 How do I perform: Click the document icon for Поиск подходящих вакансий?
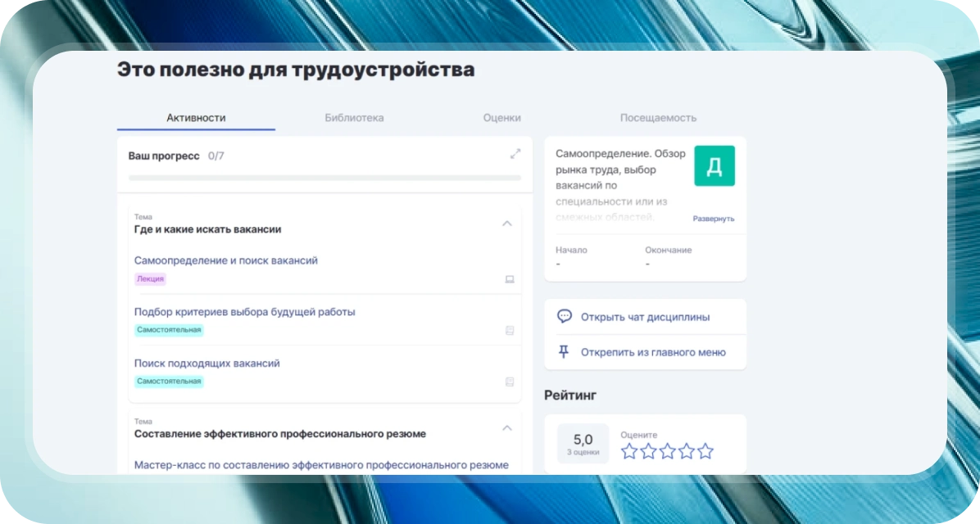(x=510, y=382)
